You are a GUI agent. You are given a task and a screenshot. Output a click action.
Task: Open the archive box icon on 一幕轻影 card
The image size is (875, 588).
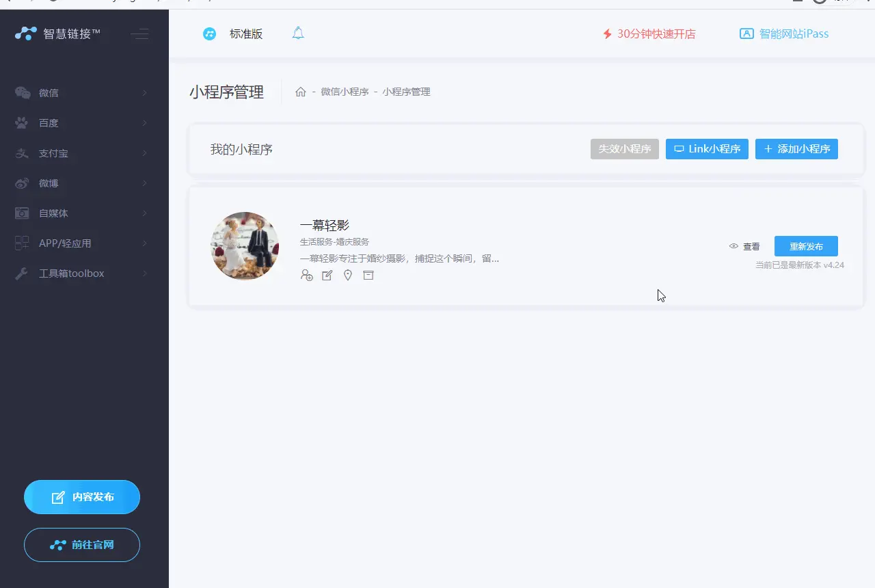point(368,275)
